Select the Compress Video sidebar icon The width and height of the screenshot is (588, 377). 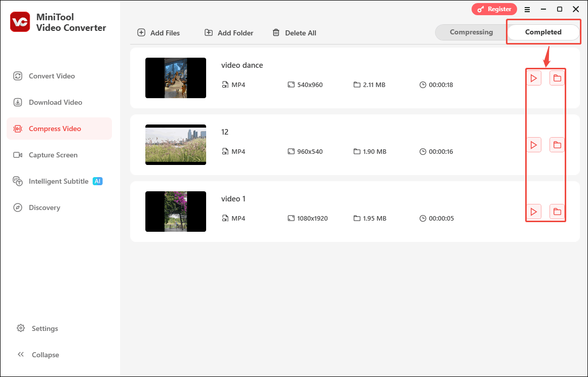coord(19,129)
